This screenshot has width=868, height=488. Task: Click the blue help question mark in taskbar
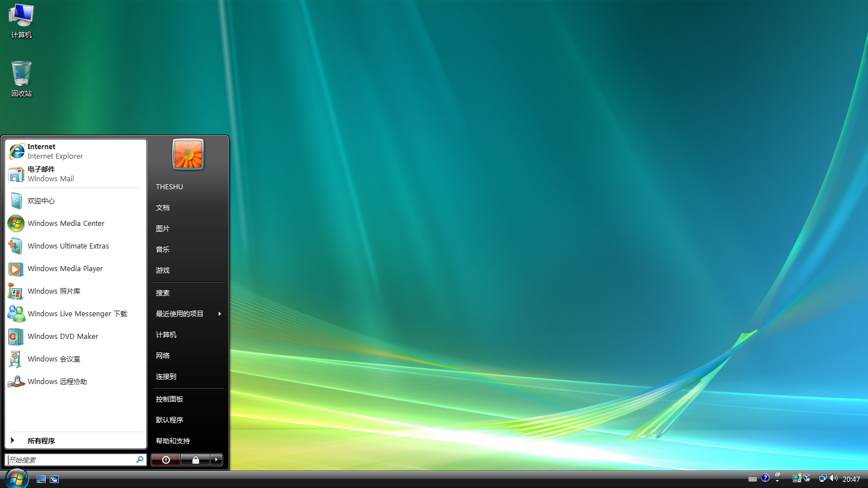(x=765, y=478)
